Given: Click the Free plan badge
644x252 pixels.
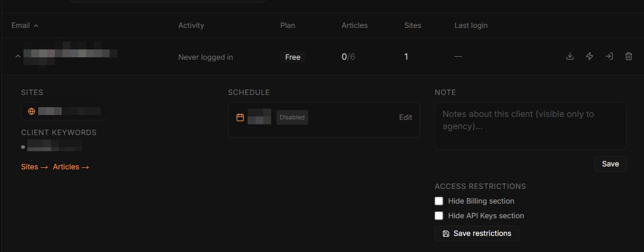Looking at the screenshot, I should (x=293, y=57).
